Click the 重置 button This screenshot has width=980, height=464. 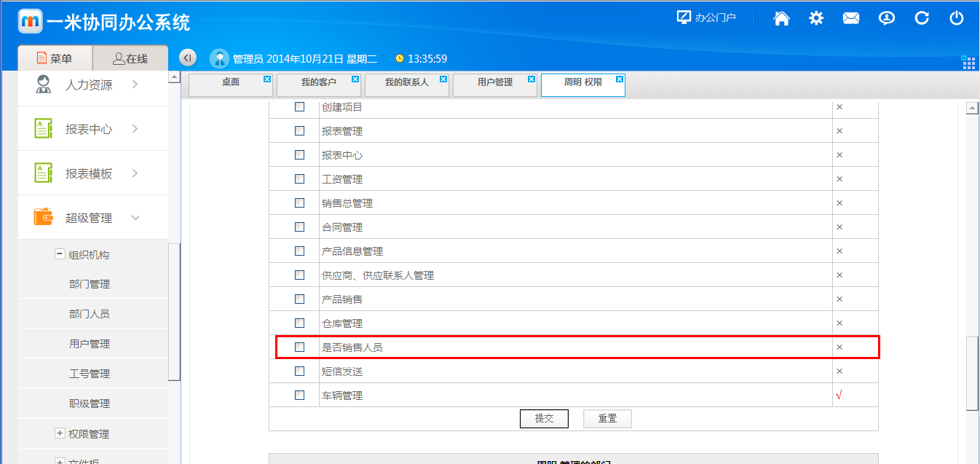click(x=607, y=419)
